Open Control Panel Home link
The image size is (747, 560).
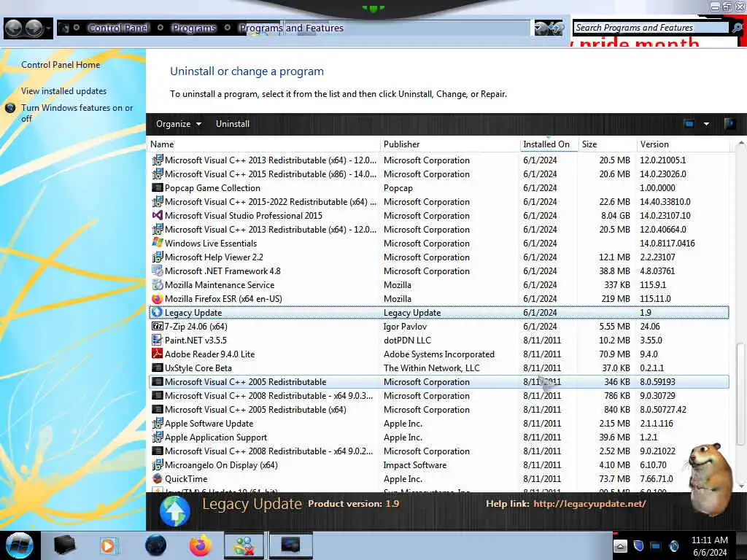(x=61, y=65)
